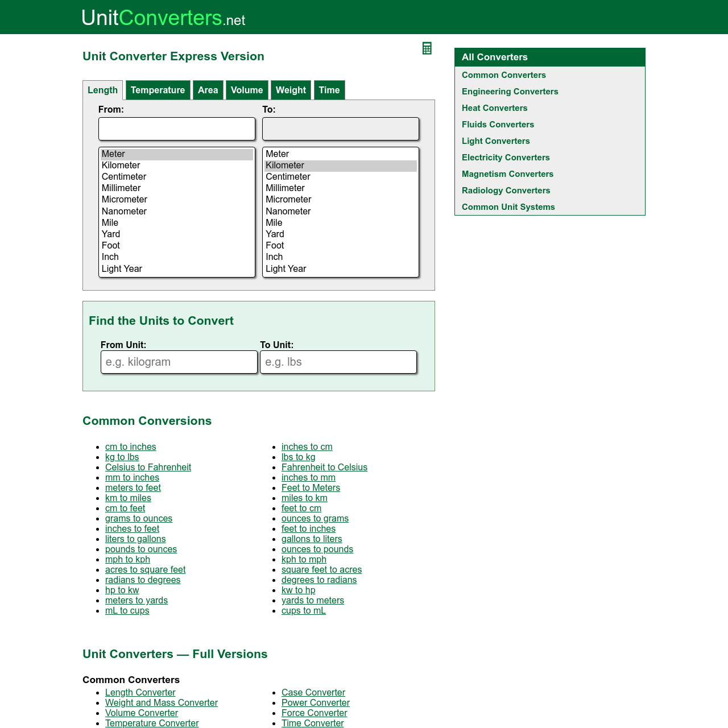Open Heat Converters in the sidebar
Viewport: 728px width, 728px height.
(494, 108)
